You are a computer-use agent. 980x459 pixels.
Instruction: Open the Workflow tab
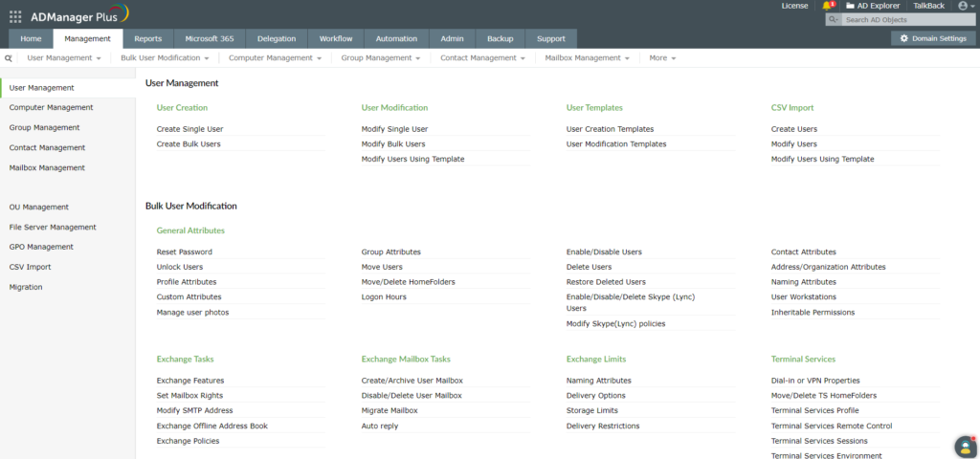click(336, 38)
